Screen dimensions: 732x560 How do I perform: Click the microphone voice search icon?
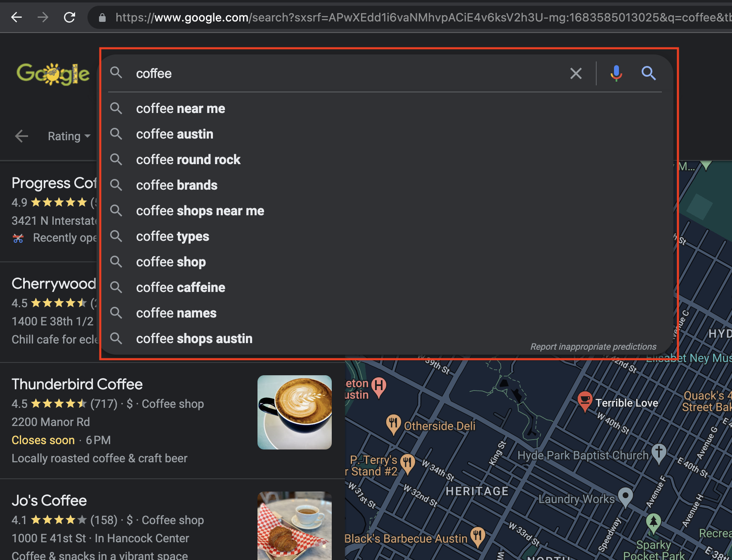(x=616, y=73)
